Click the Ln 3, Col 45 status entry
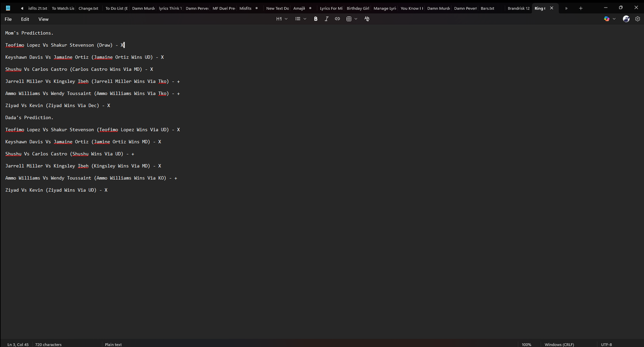644x347 pixels. [x=18, y=344]
